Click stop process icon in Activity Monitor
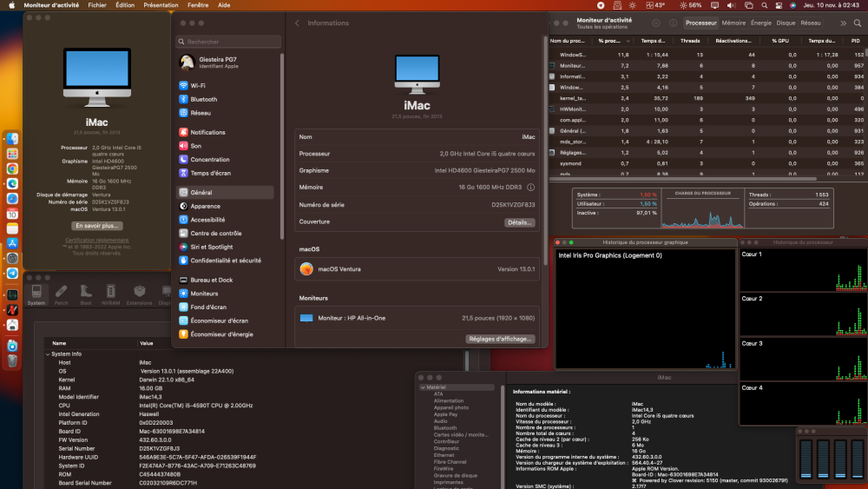 point(656,23)
